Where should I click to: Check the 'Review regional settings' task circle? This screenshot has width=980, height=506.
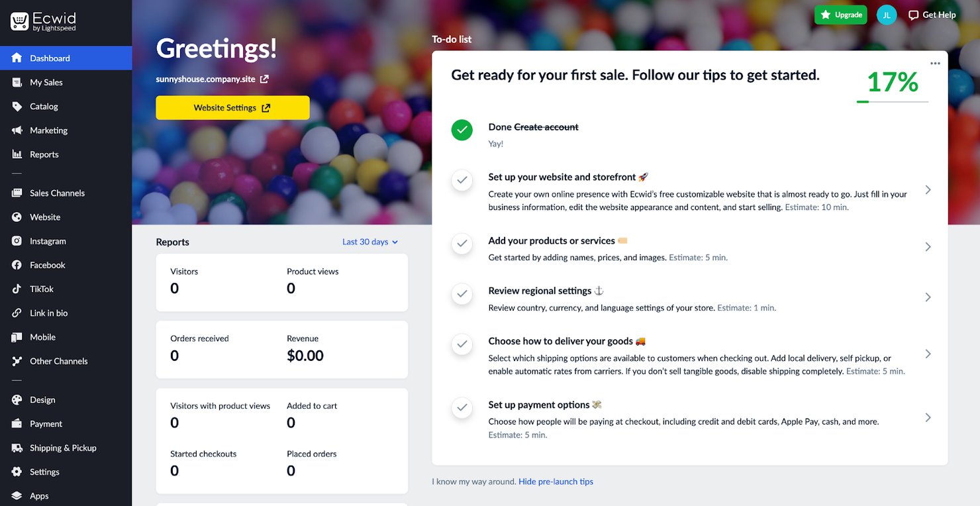point(462,294)
